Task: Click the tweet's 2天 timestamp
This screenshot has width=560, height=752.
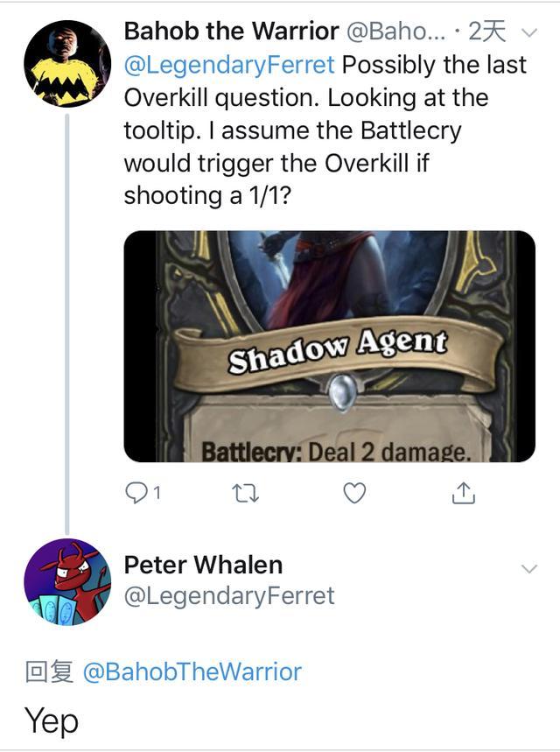Action: point(486,32)
